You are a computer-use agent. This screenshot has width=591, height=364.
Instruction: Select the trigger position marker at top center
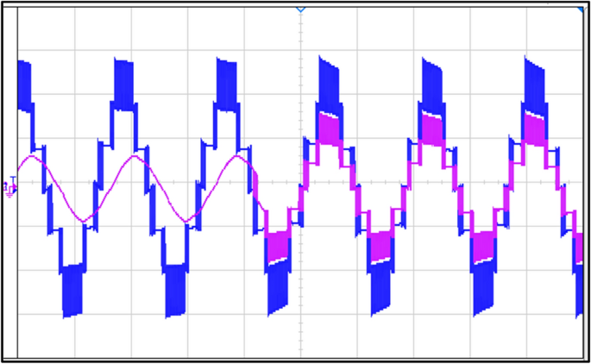(x=300, y=9)
